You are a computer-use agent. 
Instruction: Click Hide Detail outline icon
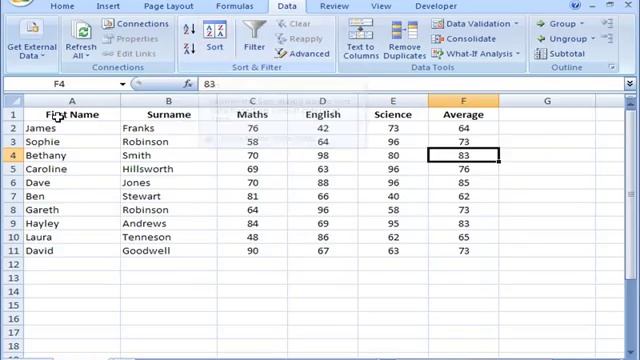pyautogui.click(x=607, y=38)
